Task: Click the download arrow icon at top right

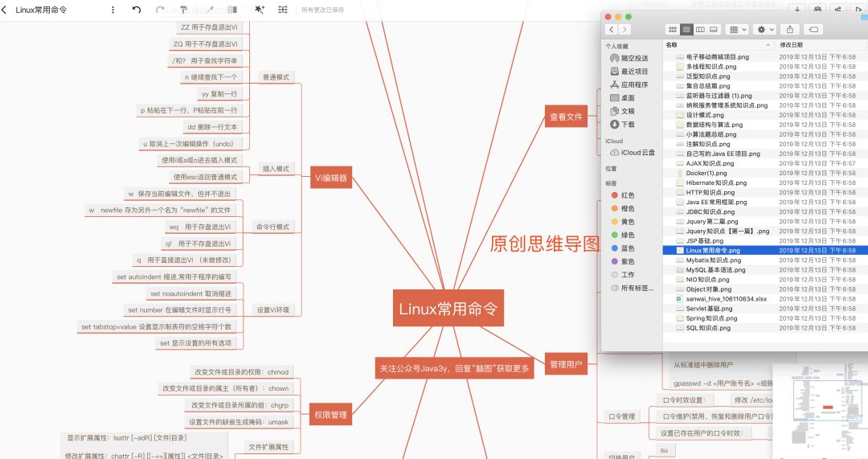Action: (797, 10)
